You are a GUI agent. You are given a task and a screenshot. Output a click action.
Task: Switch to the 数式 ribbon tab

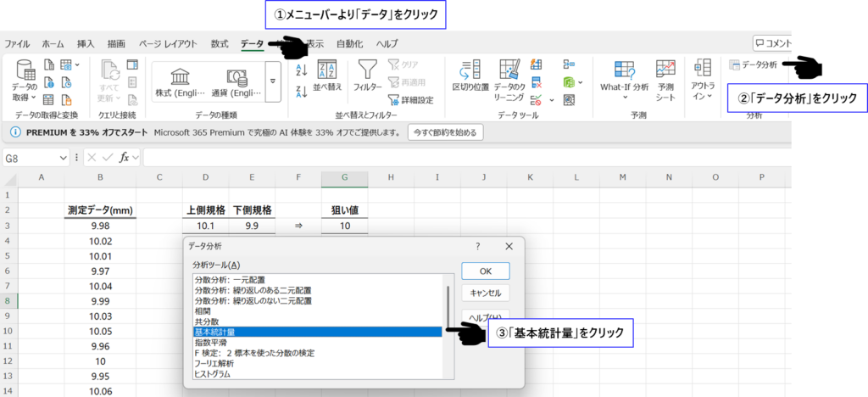tap(220, 43)
